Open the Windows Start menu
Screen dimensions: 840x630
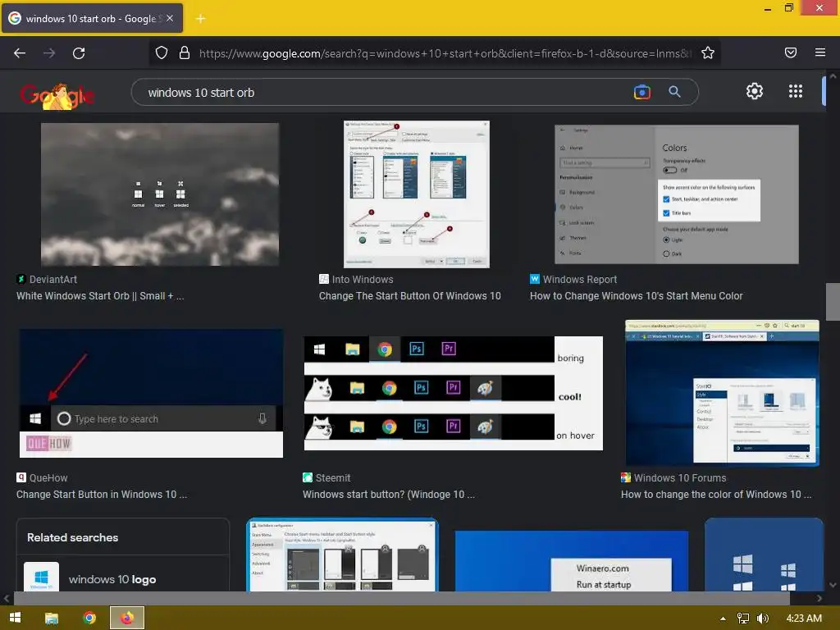coord(15,618)
